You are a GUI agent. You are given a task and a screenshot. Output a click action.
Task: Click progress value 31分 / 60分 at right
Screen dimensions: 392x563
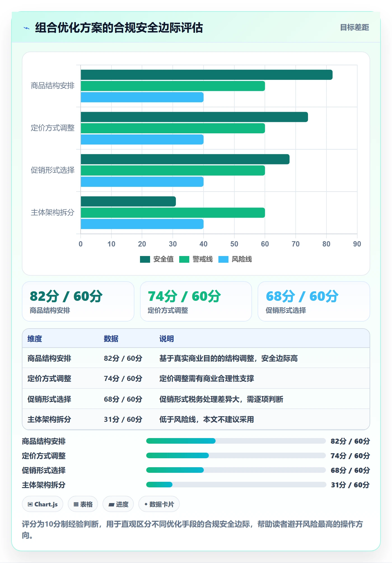coord(350,485)
